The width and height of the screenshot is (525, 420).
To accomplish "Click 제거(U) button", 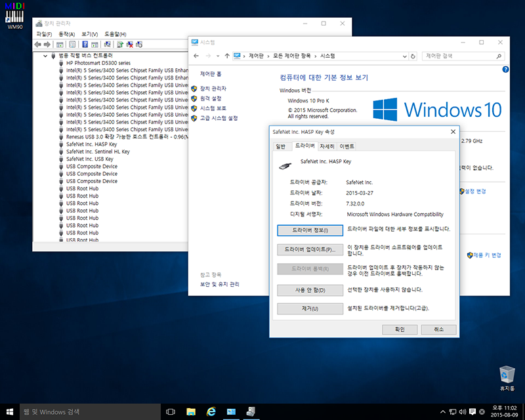I will [310, 308].
